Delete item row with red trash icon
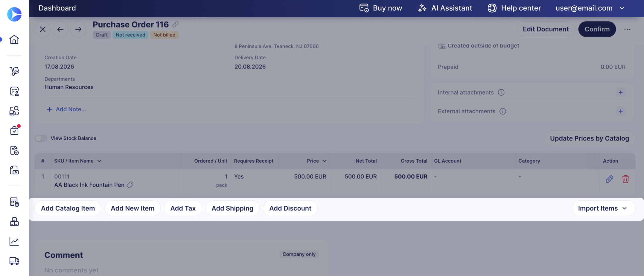 click(x=625, y=179)
